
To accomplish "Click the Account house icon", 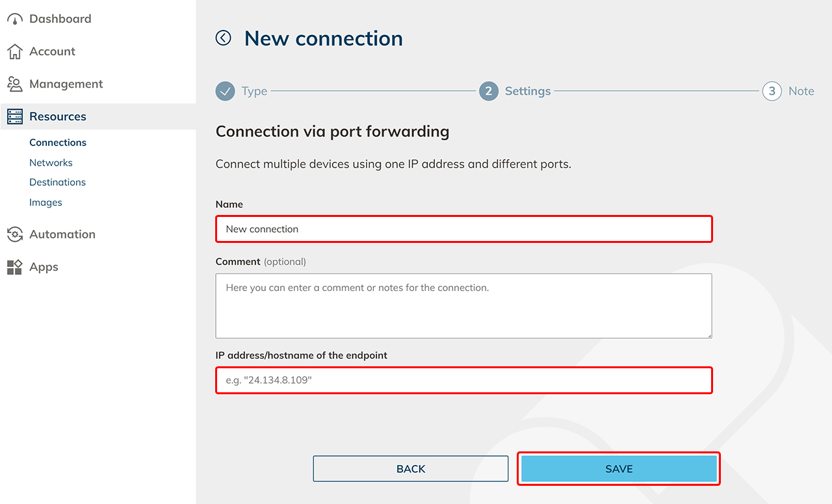I will click(14, 52).
